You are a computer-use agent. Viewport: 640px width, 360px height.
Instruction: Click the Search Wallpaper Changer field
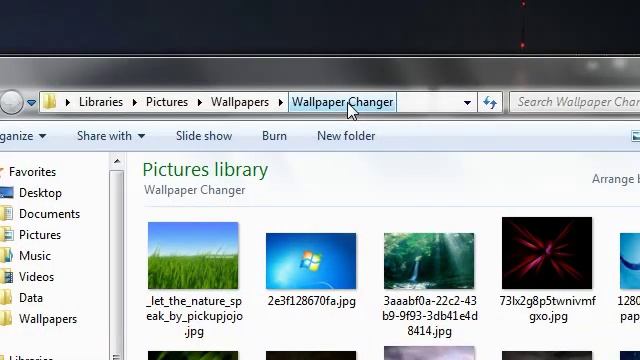coord(575,102)
